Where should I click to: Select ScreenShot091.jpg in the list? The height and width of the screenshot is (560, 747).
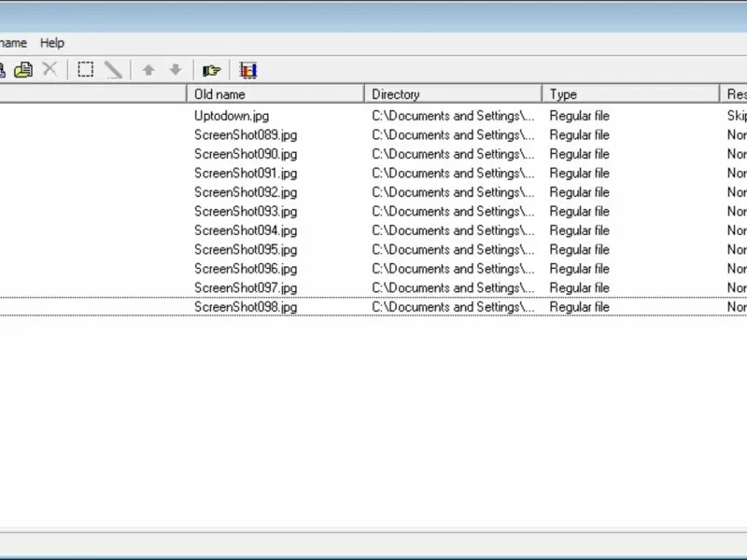coord(246,174)
